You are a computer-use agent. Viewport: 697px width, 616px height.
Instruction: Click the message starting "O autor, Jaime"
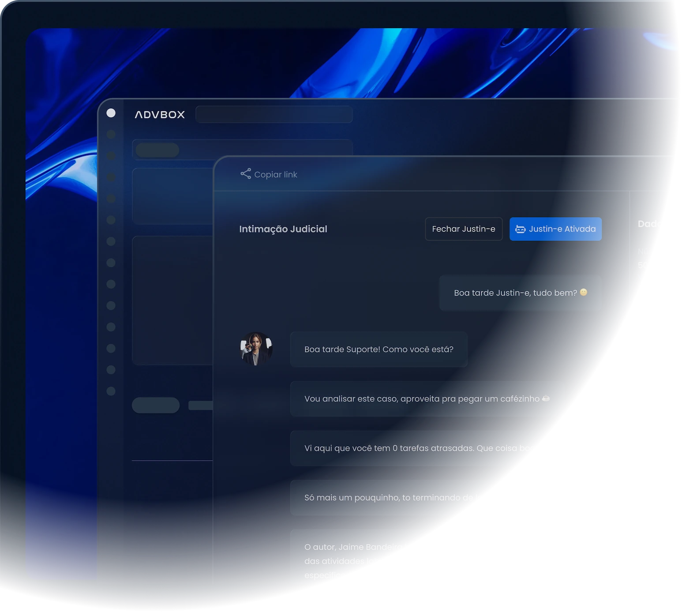pyautogui.click(x=353, y=560)
